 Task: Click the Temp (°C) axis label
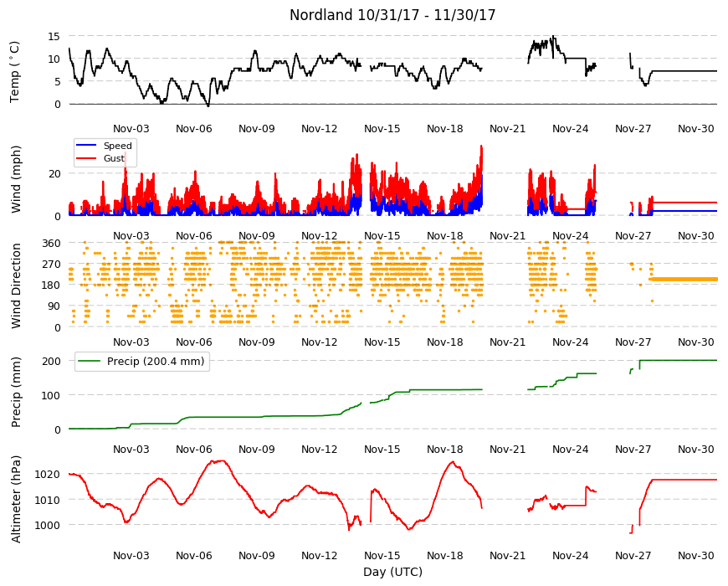coord(15,71)
